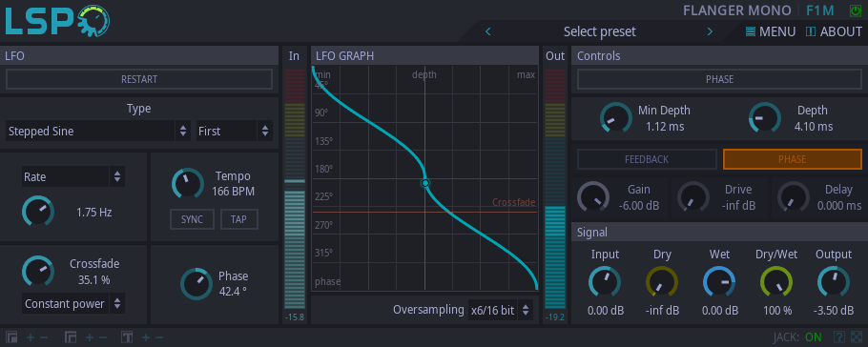Click the outlined-corner scaling icon in bottom bar
868x347 pixels.
click(x=71, y=337)
